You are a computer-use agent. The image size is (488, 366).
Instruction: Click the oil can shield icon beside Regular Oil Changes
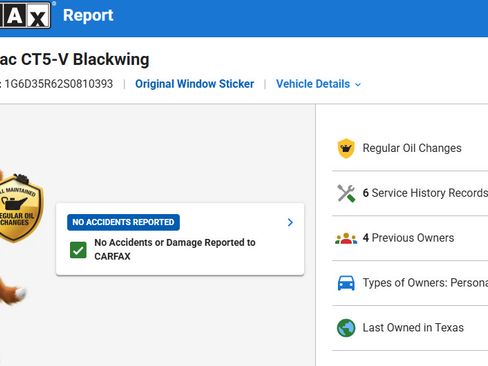click(346, 148)
